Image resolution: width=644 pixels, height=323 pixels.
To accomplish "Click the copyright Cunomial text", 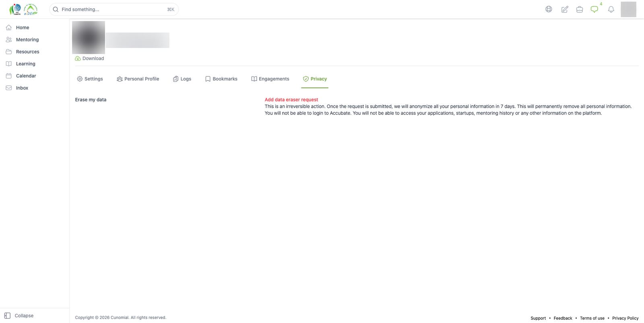I will [120, 317].
